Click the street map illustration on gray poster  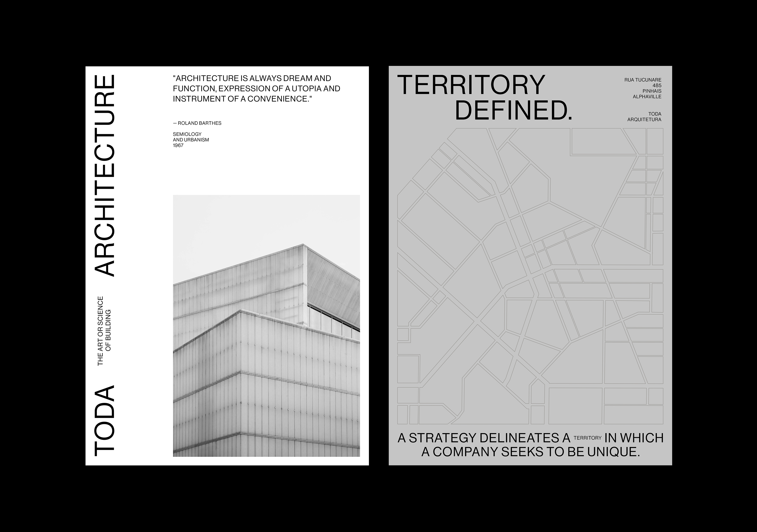[530, 276]
